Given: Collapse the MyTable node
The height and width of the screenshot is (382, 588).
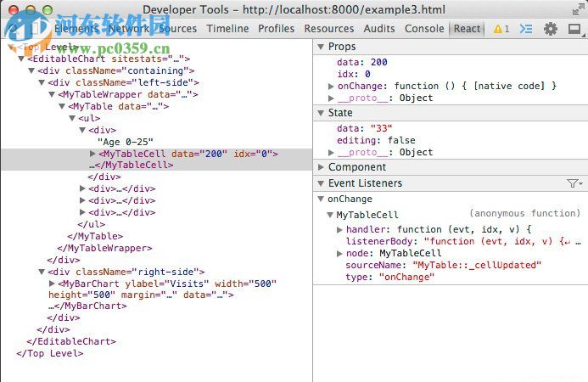Looking at the screenshot, I should (x=62, y=107).
